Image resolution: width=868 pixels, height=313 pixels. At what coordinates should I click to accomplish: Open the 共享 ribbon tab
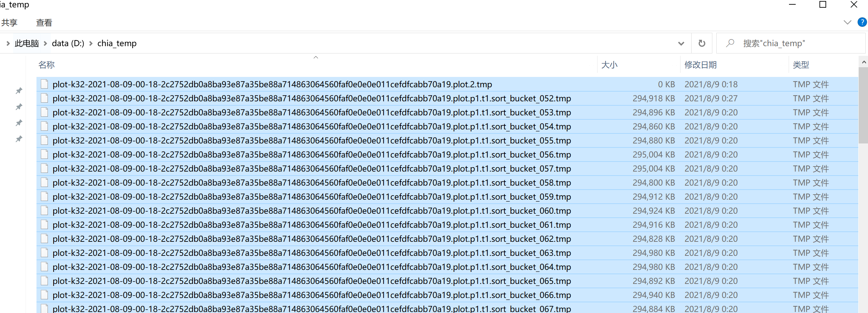[9, 22]
